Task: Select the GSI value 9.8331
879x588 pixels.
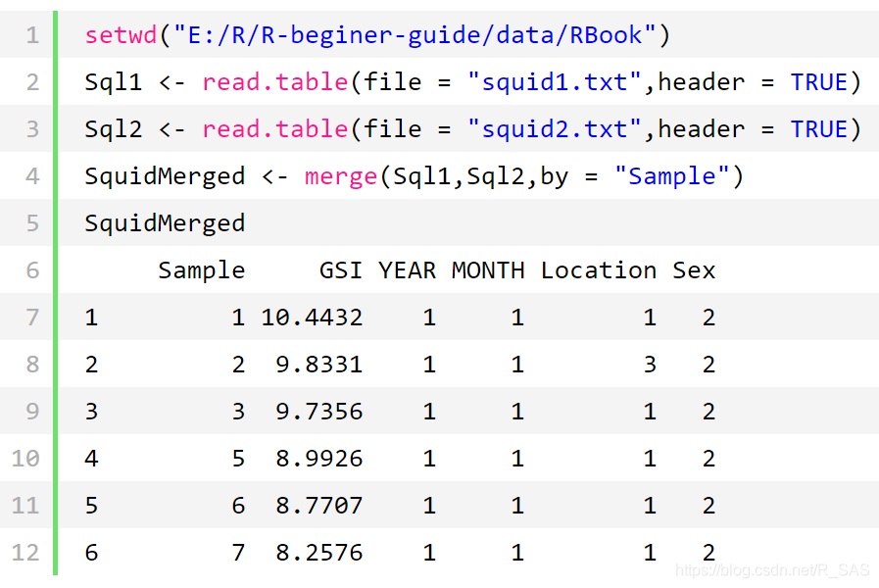Action: pyautogui.click(x=319, y=365)
